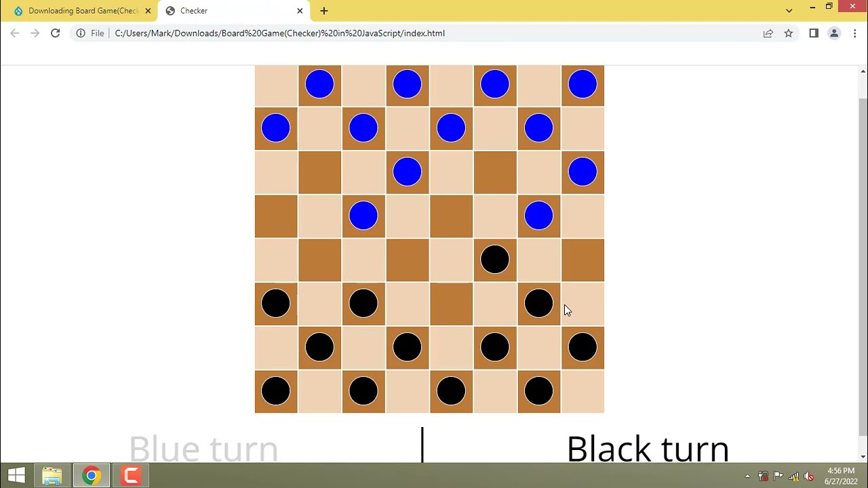This screenshot has height=488, width=868.
Task: Open the taskbar clock and date
Action: point(841,476)
